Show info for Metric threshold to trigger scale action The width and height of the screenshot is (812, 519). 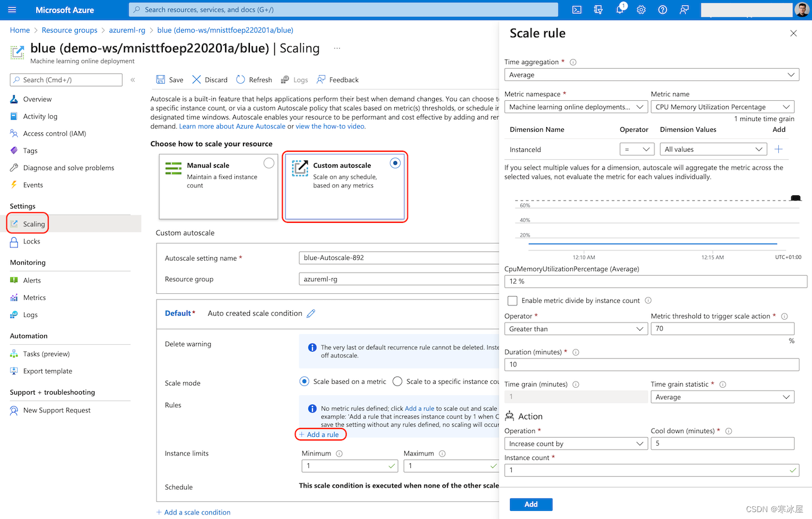tap(784, 316)
